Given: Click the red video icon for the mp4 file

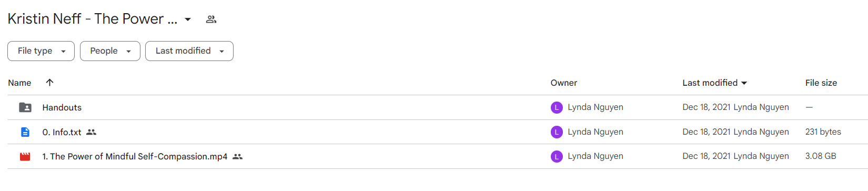Looking at the screenshot, I should (25, 156).
